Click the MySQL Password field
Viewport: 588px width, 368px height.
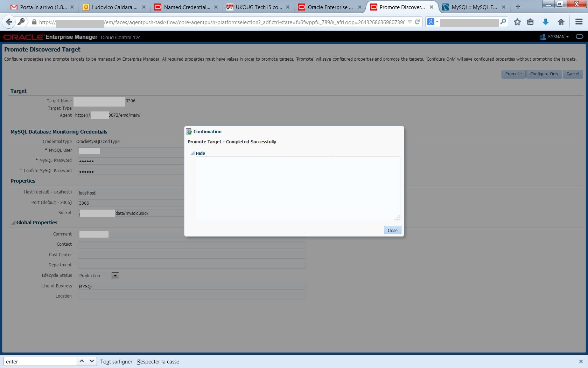(131, 161)
